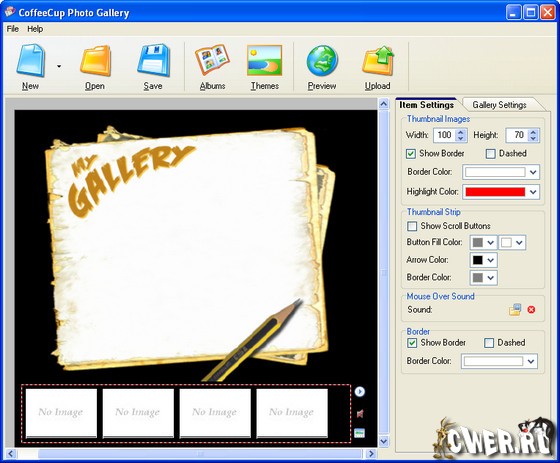Open the Thumbnail Strip Border Color dropdown
Screen dimensions: 560x463
[x=483, y=277]
